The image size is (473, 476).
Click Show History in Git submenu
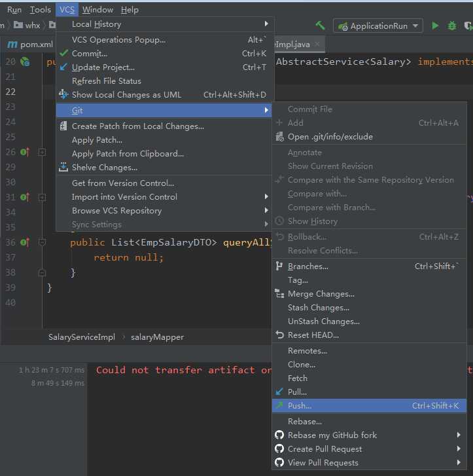tap(369, 221)
